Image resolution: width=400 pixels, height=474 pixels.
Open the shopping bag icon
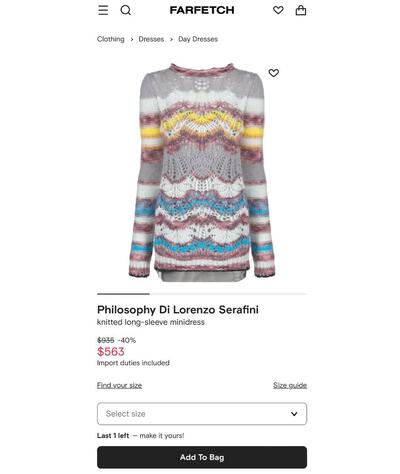click(301, 10)
